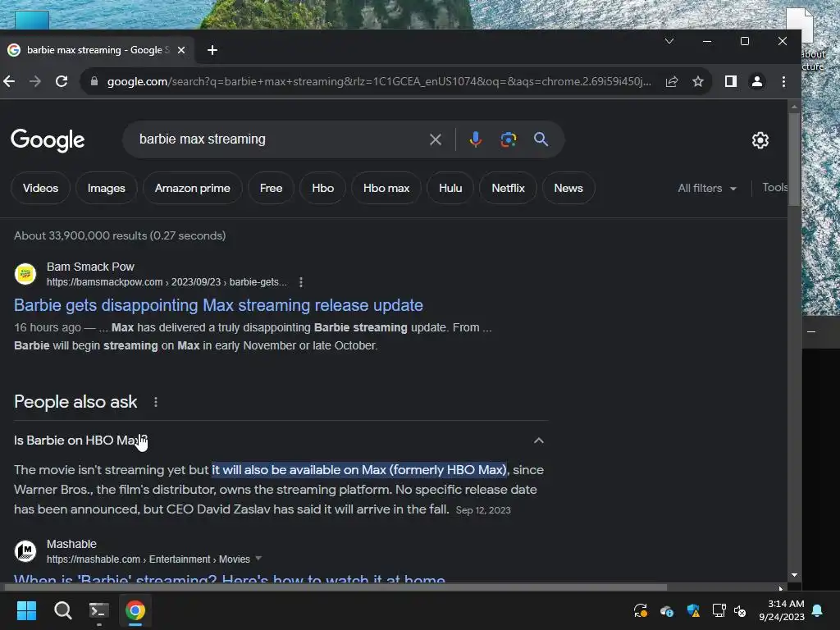840x630 pixels.
Task: Click the browser forward arrow
Action: [x=34, y=81]
